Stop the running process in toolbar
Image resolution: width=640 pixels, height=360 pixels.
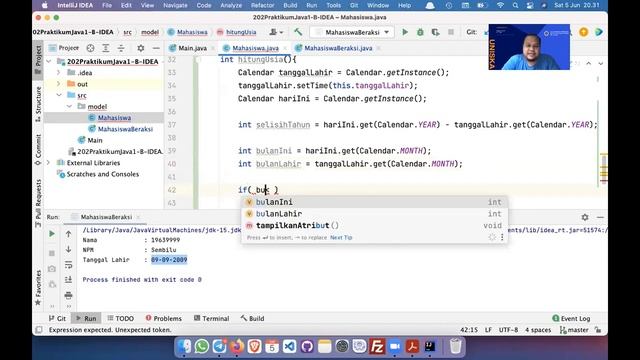tap(451, 32)
